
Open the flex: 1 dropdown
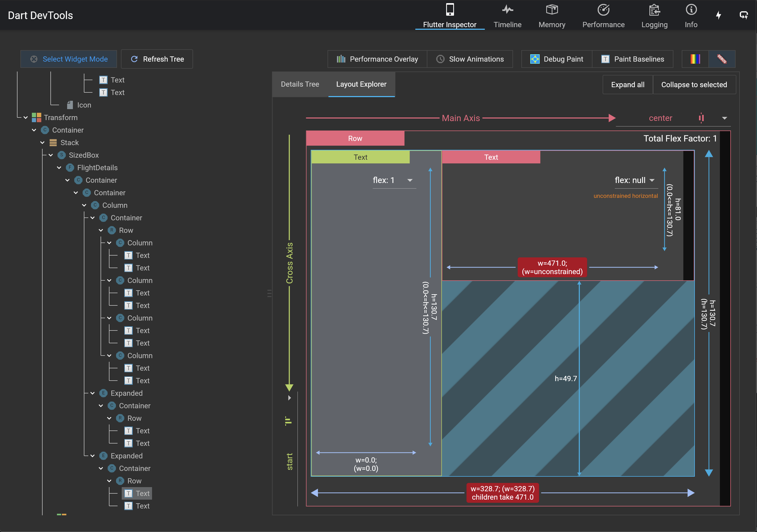[x=394, y=180]
